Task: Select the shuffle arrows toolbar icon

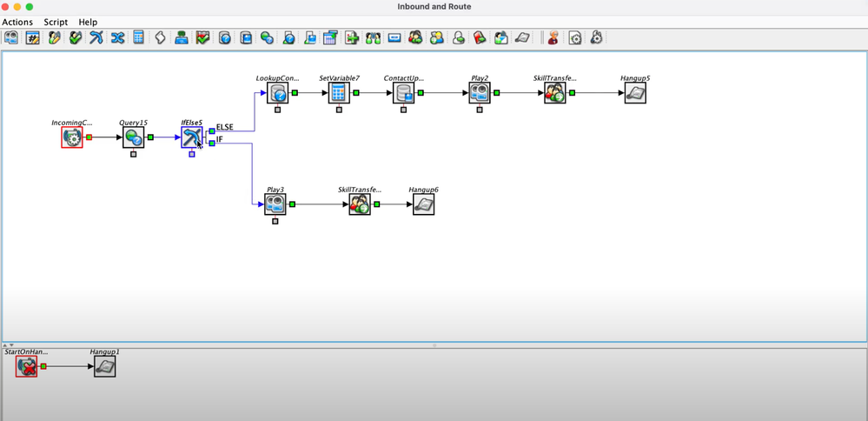Action: tap(117, 37)
